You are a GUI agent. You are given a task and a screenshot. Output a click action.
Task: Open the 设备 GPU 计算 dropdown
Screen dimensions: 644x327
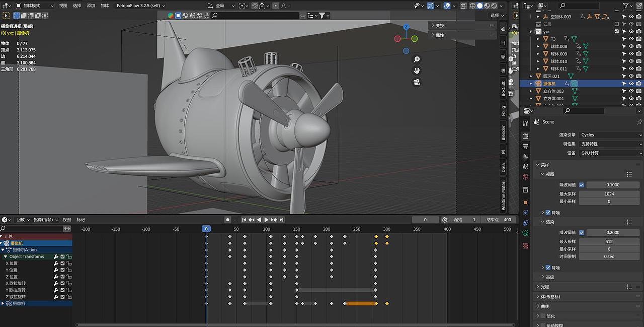(611, 153)
